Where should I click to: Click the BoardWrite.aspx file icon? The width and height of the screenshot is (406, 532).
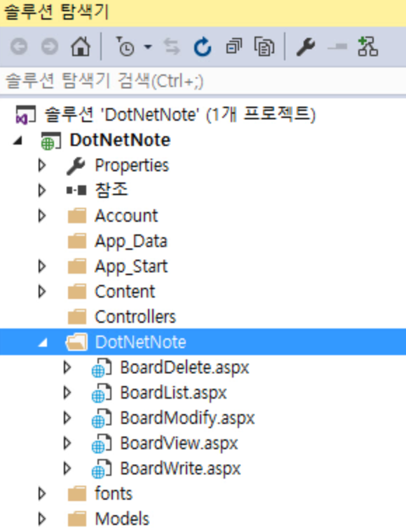[x=101, y=469]
